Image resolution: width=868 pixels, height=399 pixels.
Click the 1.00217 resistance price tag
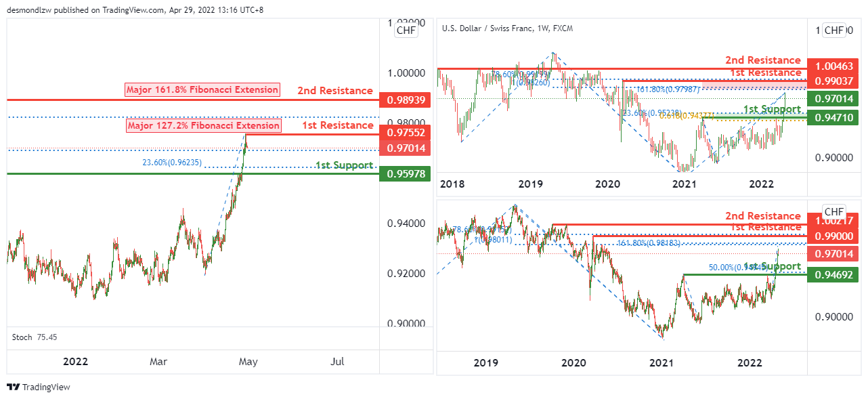[835, 221]
